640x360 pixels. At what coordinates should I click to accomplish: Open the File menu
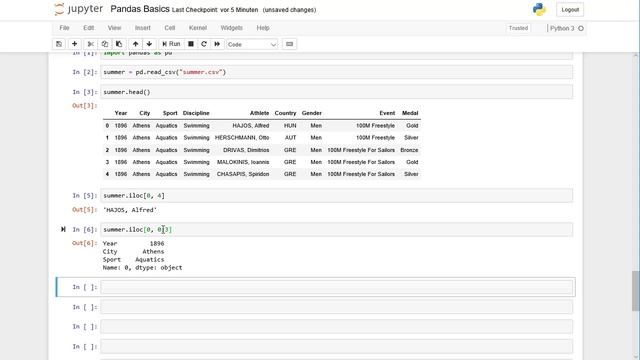(64, 28)
